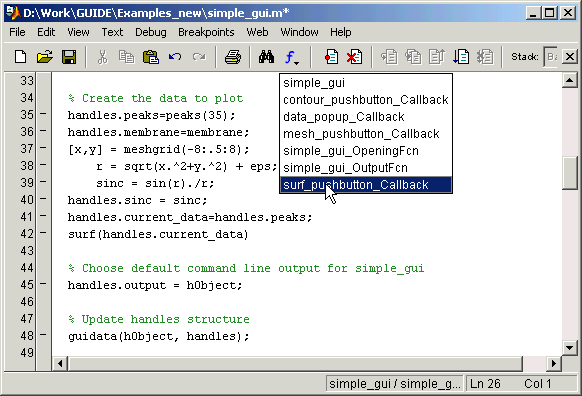Image resolution: width=582 pixels, height=396 pixels.
Task: Click Ln 26 status bar field
Action: [x=485, y=383]
